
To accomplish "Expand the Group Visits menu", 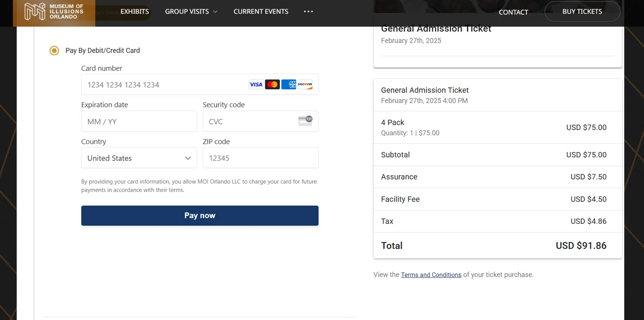I will [x=191, y=12].
